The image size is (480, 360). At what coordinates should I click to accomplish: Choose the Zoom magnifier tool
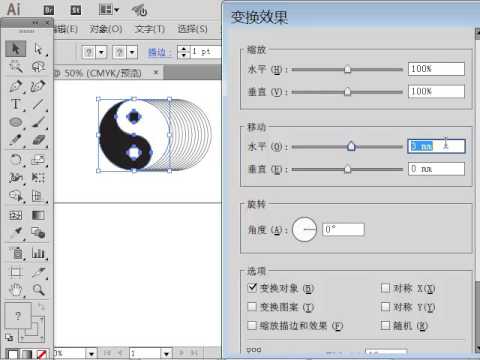tap(38, 290)
